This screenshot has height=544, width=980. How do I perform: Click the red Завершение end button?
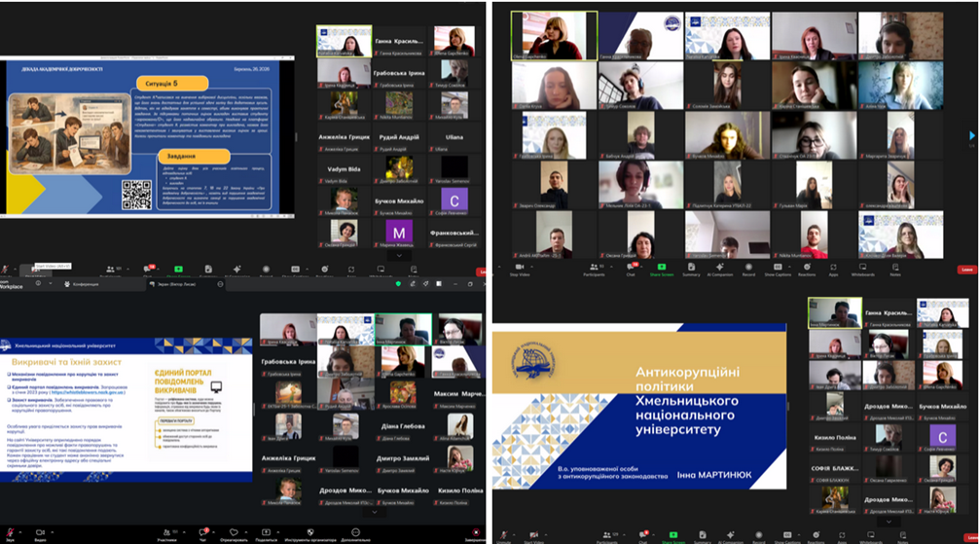point(475,533)
